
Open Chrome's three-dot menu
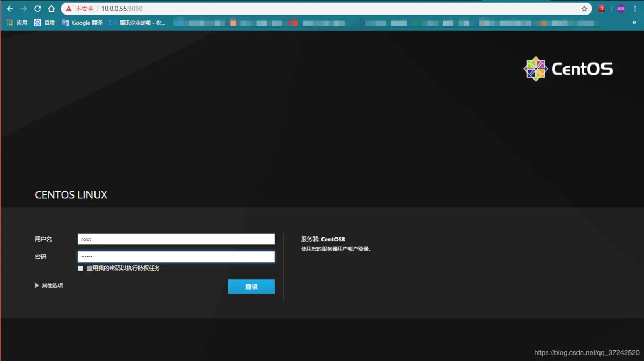tap(636, 8)
